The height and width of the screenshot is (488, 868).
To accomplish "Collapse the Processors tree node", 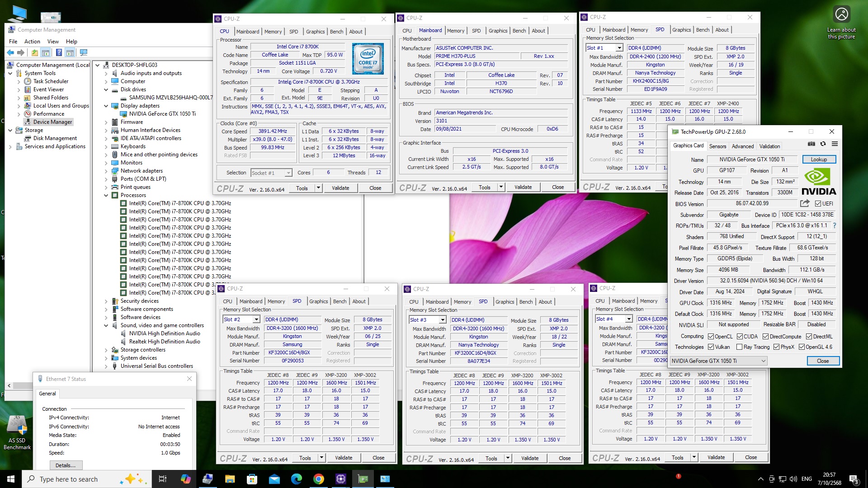I will (x=106, y=195).
